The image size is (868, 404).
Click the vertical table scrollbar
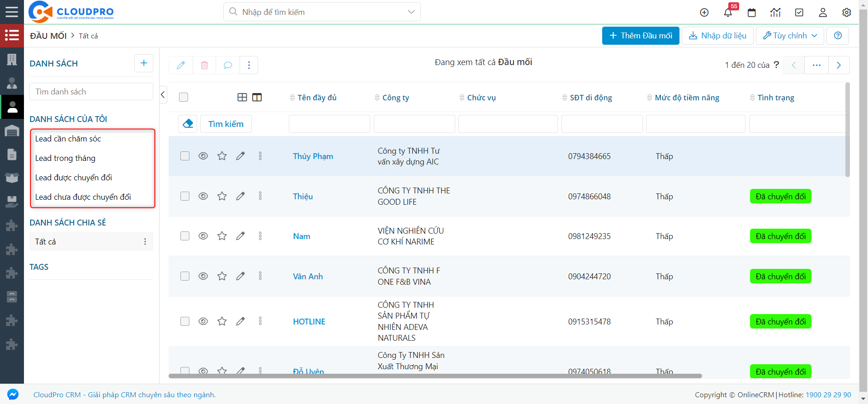(848, 130)
